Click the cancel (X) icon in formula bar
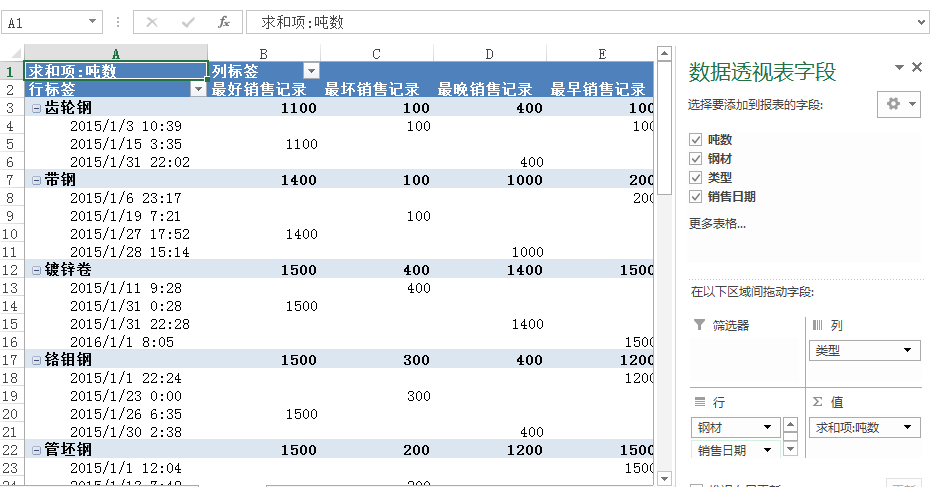The width and height of the screenshot is (934, 487). [152, 23]
